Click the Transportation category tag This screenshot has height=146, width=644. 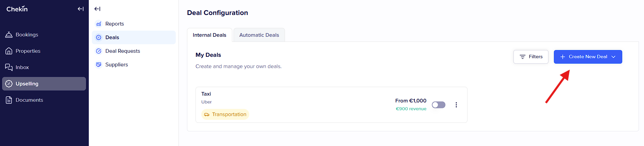[x=225, y=114]
